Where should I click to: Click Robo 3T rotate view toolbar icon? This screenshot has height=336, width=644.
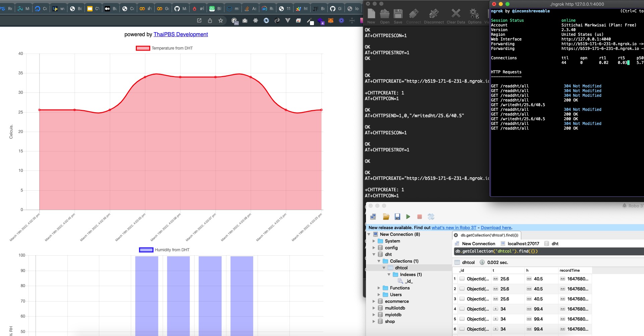point(431,217)
